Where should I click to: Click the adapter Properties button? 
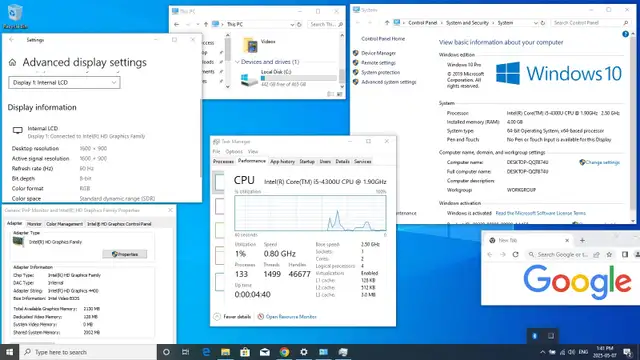point(124,254)
